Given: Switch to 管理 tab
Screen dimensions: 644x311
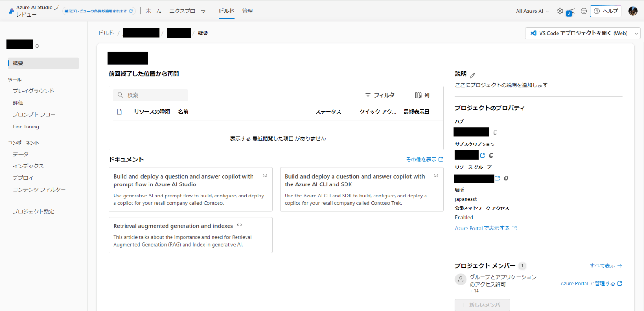Looking at the screenshot, I should click(247, 11).
